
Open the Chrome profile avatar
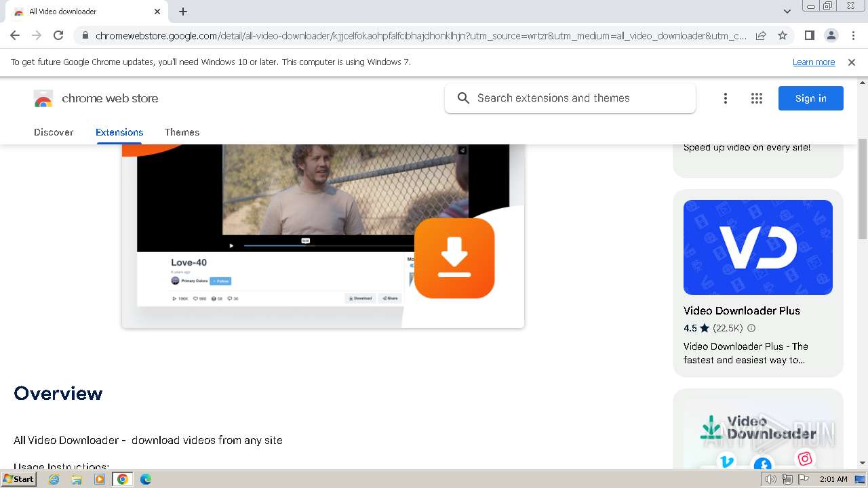(831, 36)
